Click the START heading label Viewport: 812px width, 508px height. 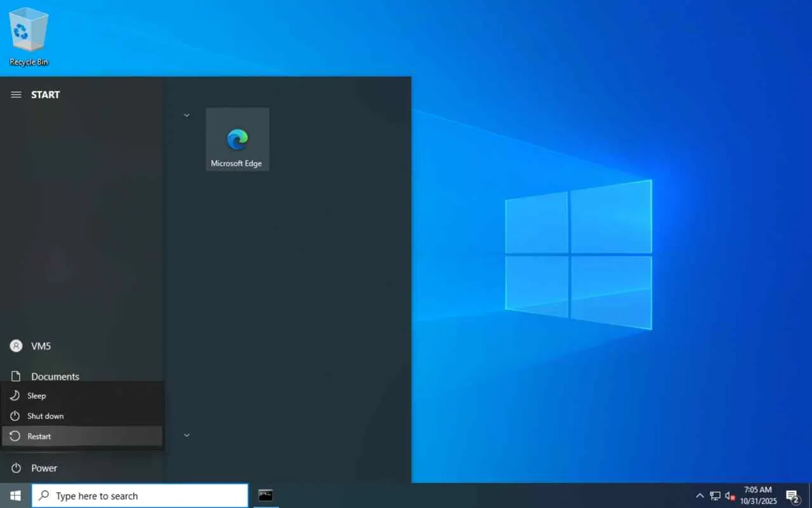point(46,95)
